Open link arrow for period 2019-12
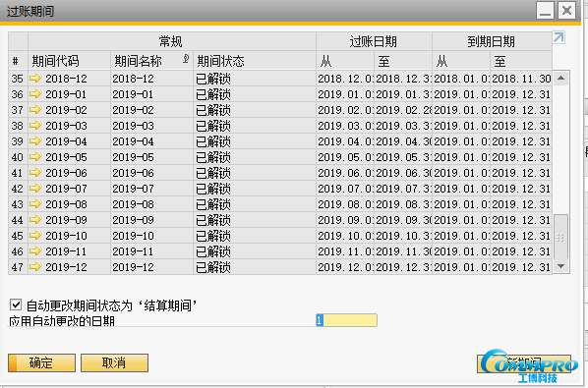 pos(35,267)
